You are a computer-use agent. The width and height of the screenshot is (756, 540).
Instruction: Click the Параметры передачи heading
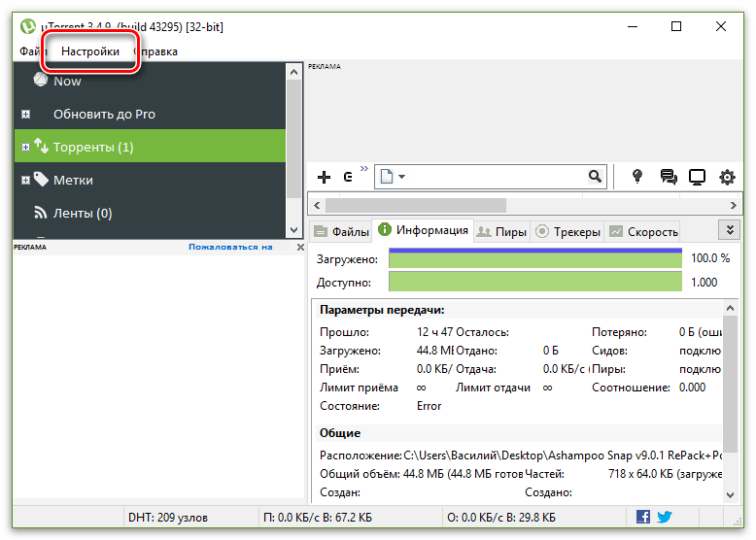point(382,310)
